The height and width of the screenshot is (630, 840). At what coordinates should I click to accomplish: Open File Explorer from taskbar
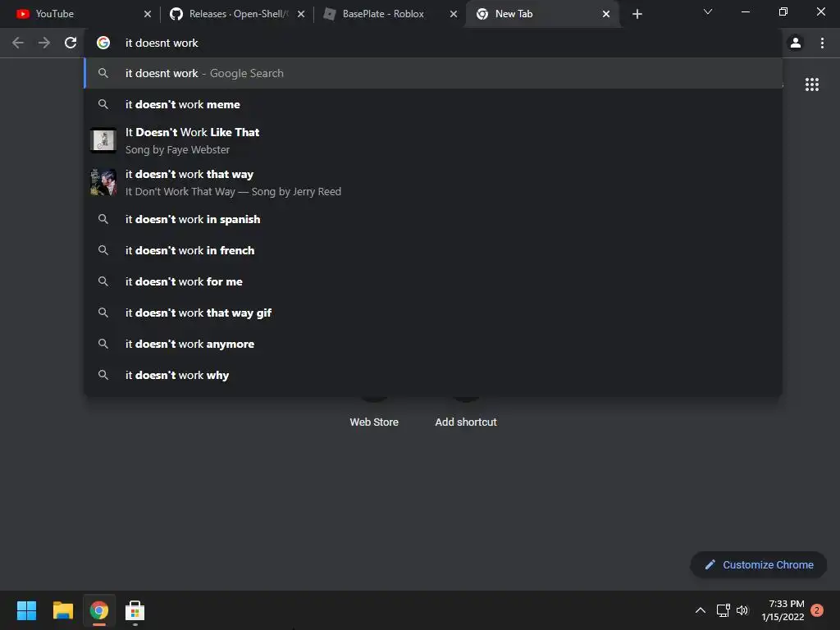click(62, 610)
